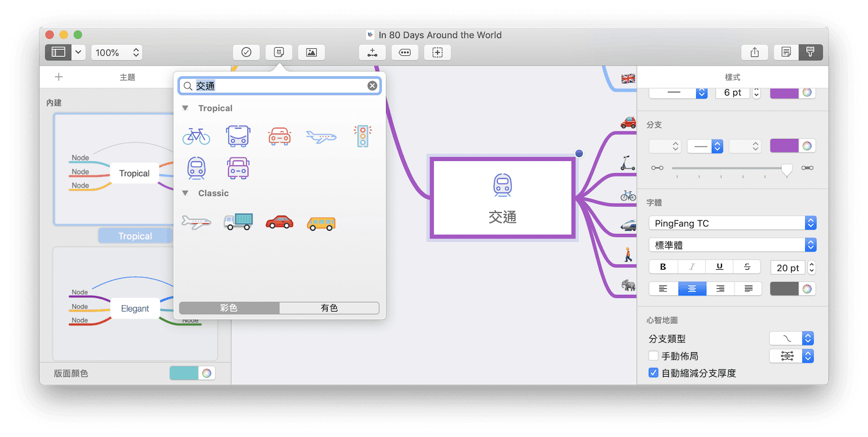Open the style format brush inspector

[810, 53]
